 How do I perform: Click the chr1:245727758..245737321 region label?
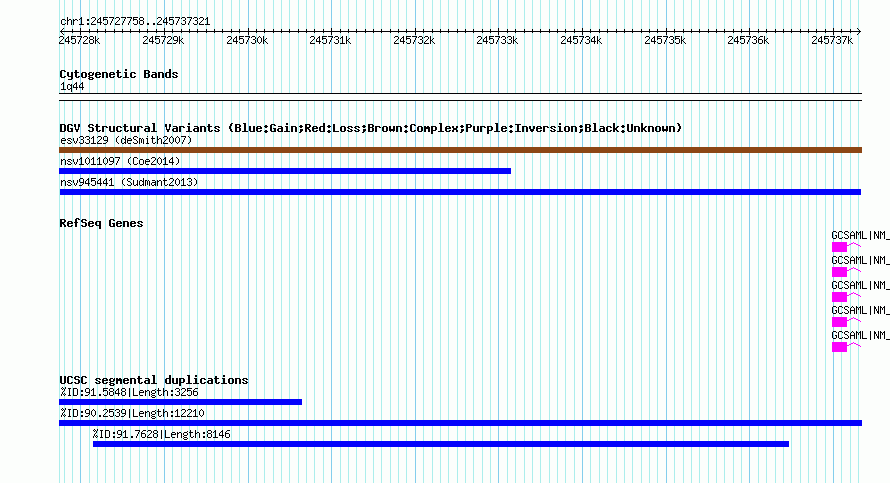point(135,22)
